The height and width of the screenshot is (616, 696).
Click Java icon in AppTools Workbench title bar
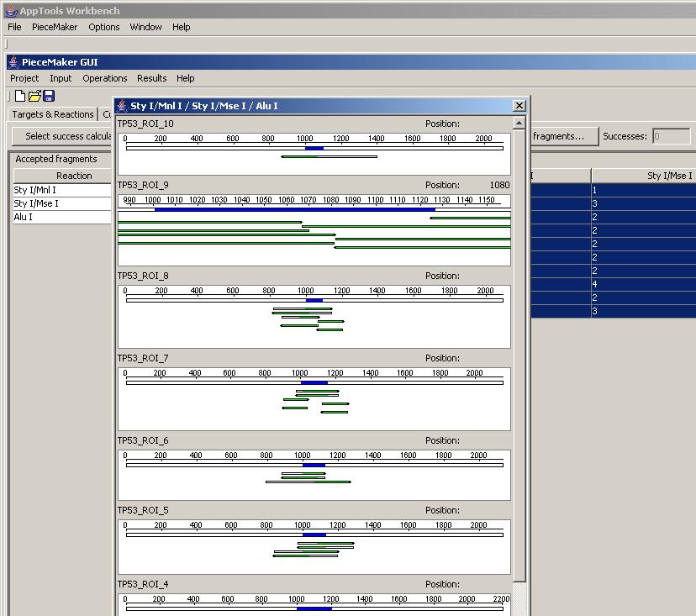click(x=10, y=11)
